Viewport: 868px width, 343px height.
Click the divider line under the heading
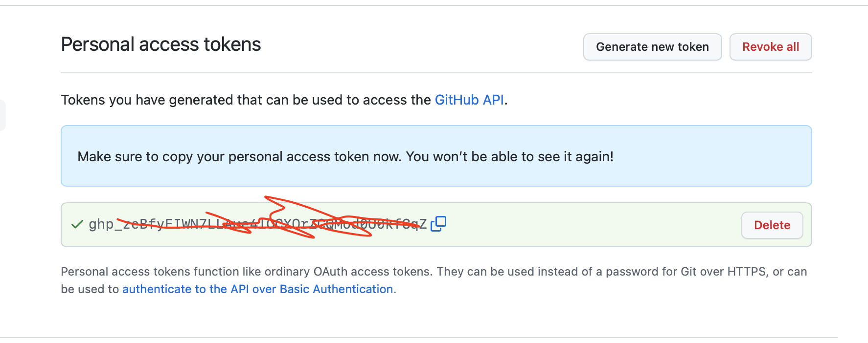(435, 73)
